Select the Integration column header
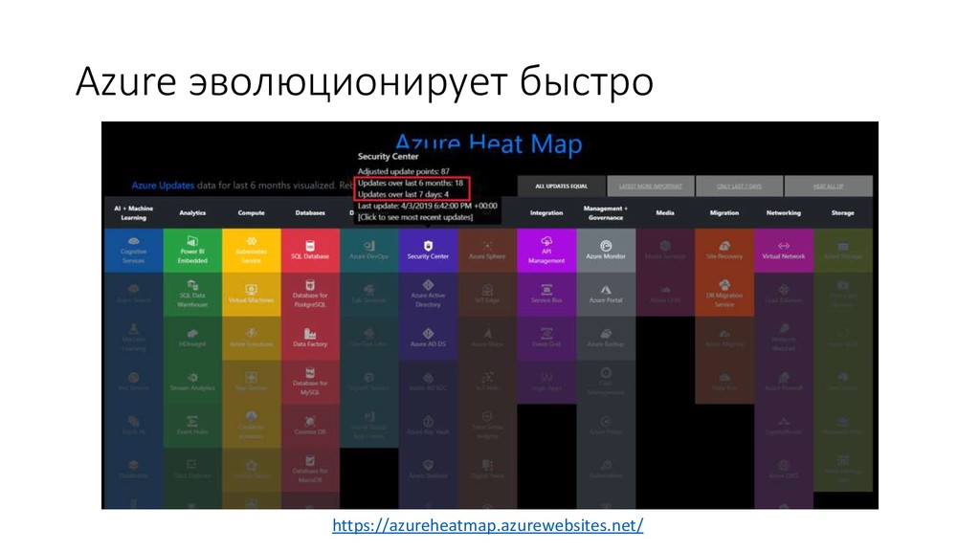Image resolution: width=980 pixels, height=551 pixels. pos(546,213)
